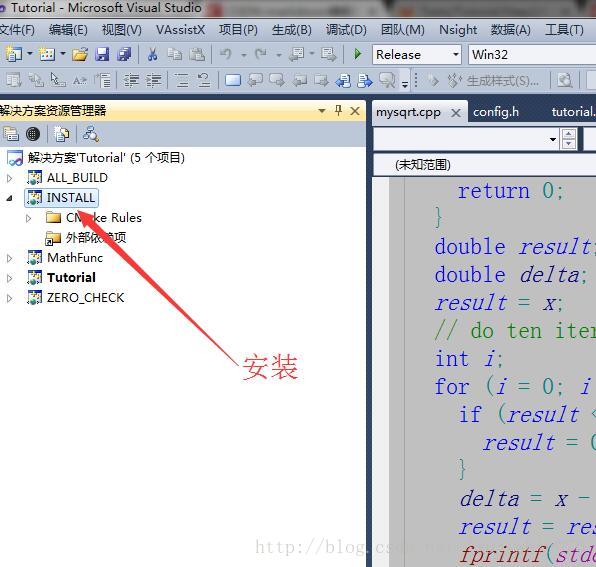This screenshot has width=596, height=567.
Task: Click the Save All multi-floppy icon
Action: tap(124, 54)
